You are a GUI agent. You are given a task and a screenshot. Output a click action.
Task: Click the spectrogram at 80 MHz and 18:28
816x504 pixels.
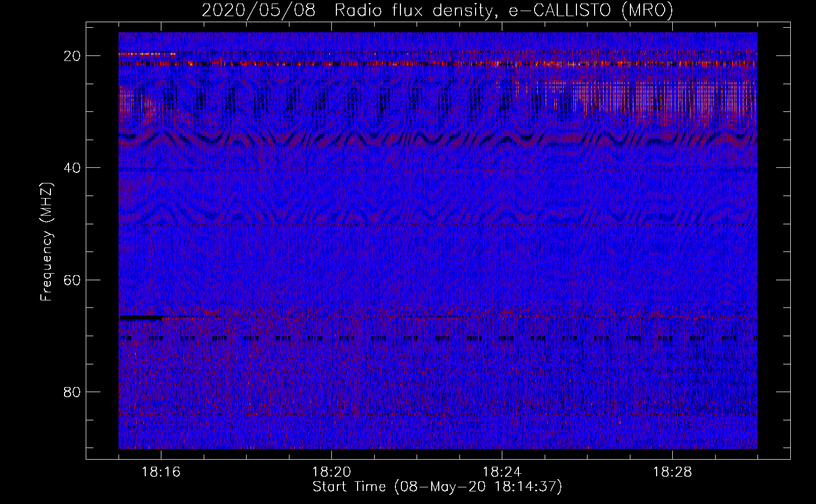(x=673, y=391)
